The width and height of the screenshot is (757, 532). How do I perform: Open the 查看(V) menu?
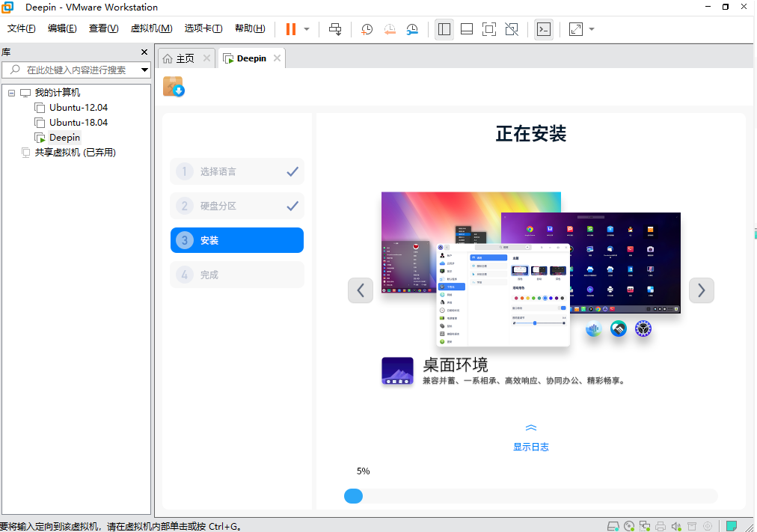click(103, 28)
